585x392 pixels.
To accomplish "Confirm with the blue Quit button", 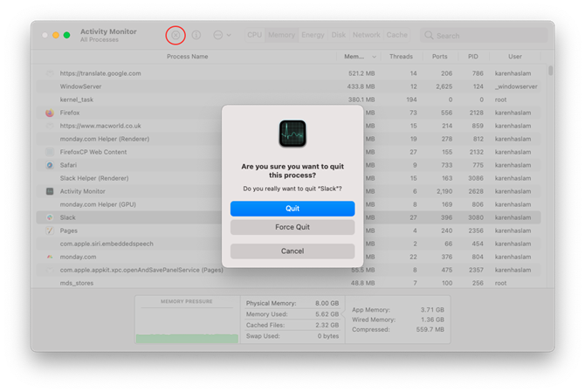I will [x=292, y=209].
